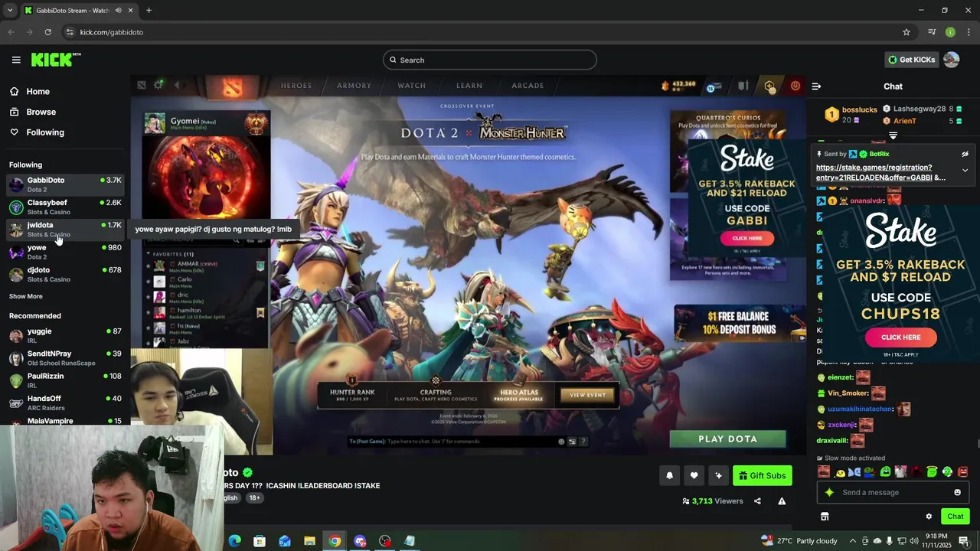Open browser tab search dropdown
This screenshot has width=980, height=551.
pyautogui.click(x=10, y=10)
